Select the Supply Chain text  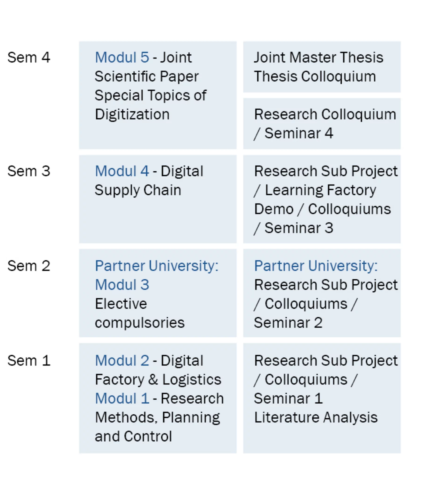(138, 190)
